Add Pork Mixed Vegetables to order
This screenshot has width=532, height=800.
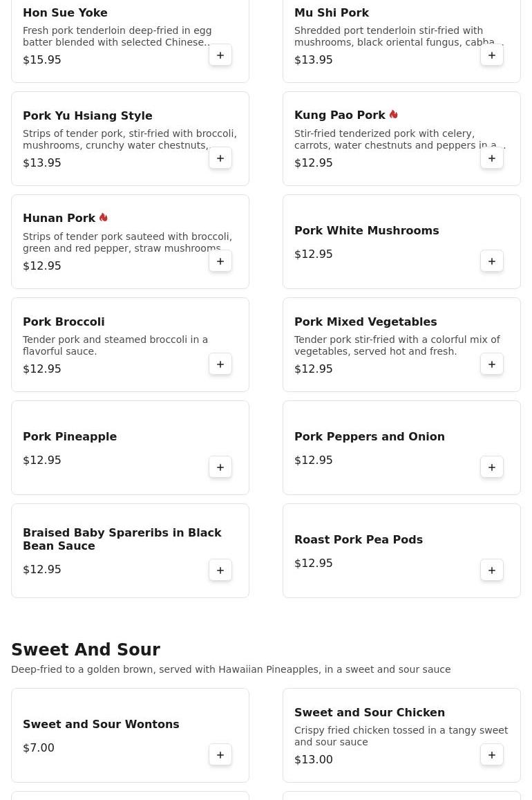[x=492, y=364]
